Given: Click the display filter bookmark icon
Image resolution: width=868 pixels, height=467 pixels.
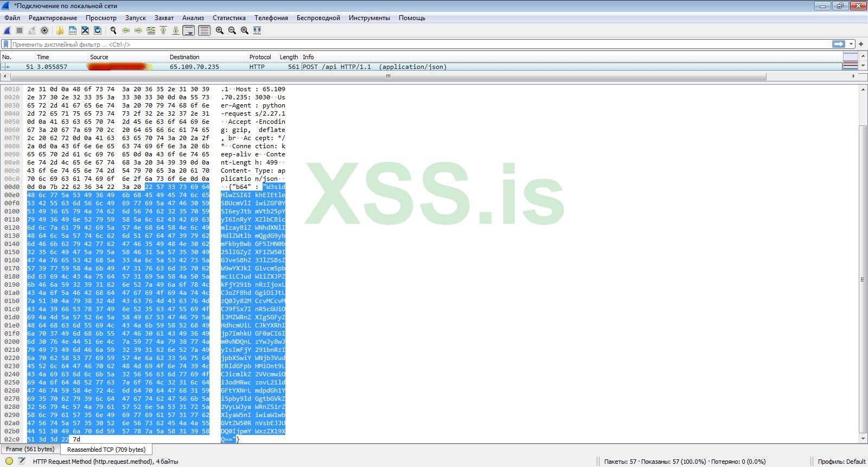Looking at the screenshot, I should pyautogui.click(x=7, y=44).
